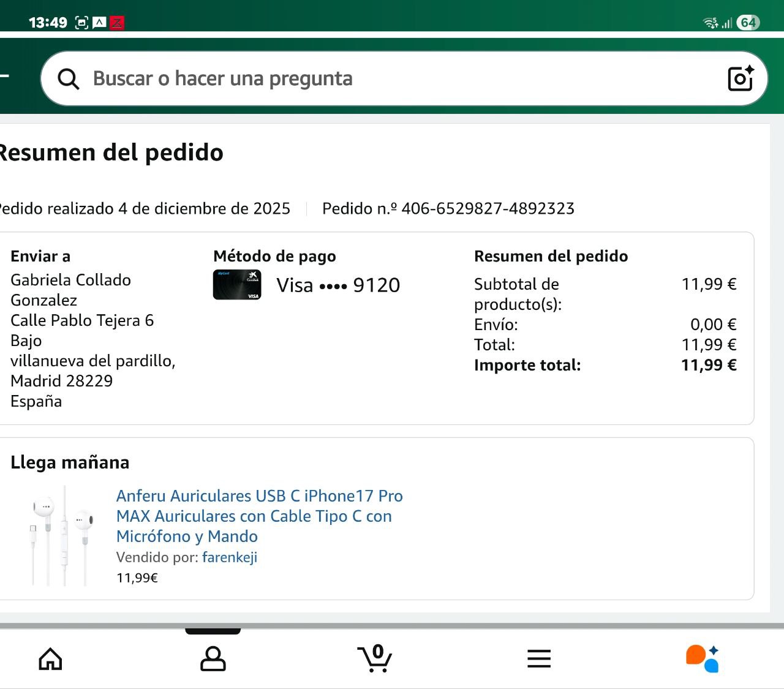Open the shopping cart with 0 items
The height and width of the screenshot is (689, 784).
[375, 659]
